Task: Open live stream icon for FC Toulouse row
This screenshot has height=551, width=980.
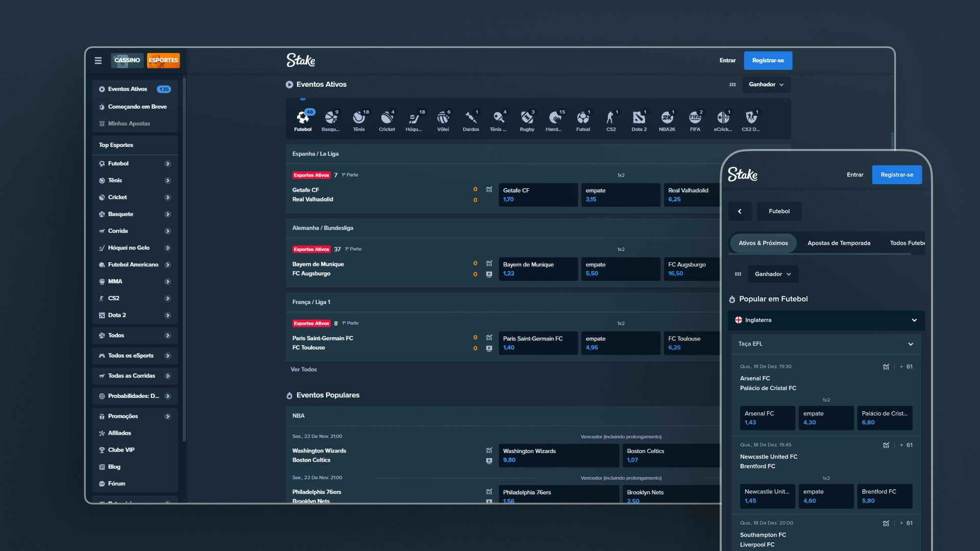Action: pos(489,348)
